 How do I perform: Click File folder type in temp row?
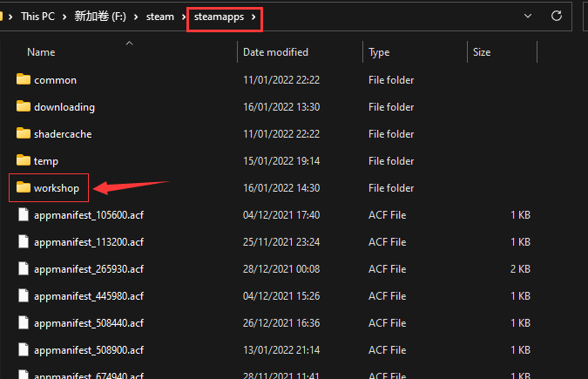[391, 161]
